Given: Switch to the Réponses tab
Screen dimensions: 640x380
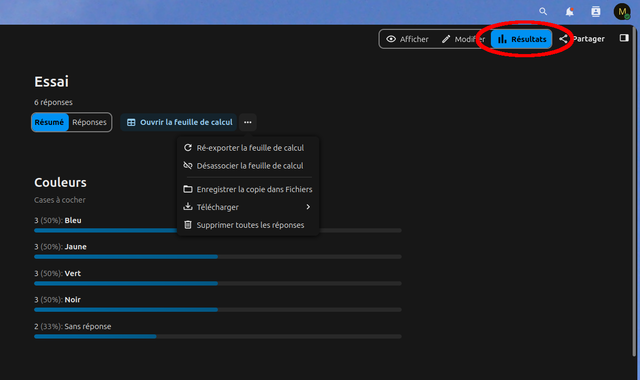Looking at the screenshot, I should [89, 122].
